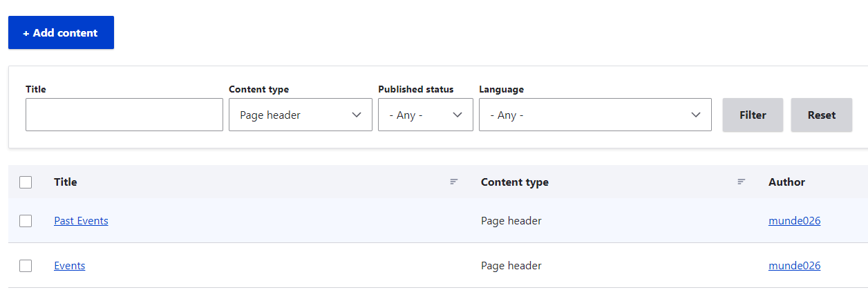
Task: Check the box next to Past Events
Action: pyautogui.click(x=26, y=221)
